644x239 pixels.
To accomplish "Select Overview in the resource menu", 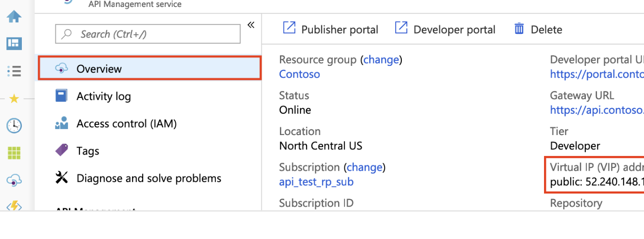I will coord(150,69).
